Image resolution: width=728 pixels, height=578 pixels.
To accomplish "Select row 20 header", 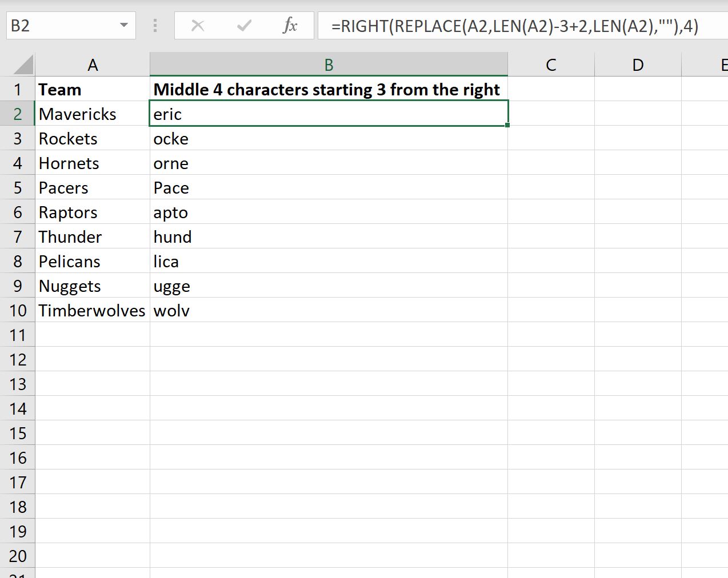I will pyautogui.click(x=18, y=556).
